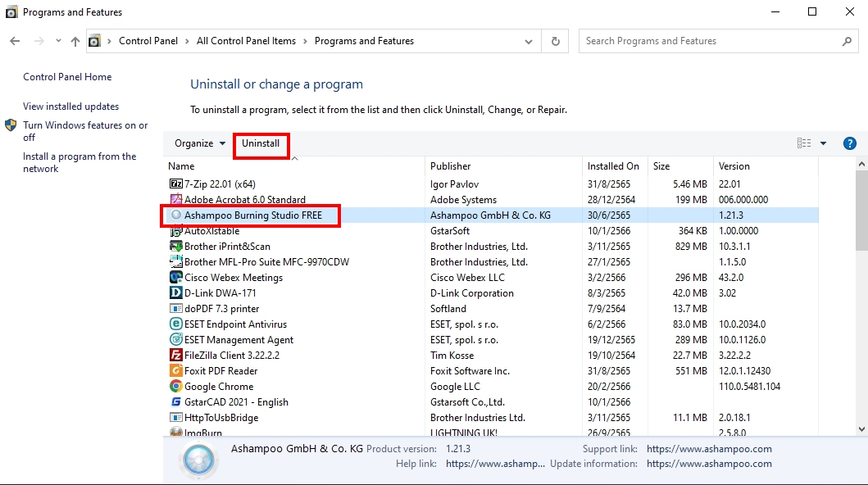The height and width of the screenshot is (485, 868).
Task: Click the Brother MFL-Pro Suite icon
Action: (176, 261)
